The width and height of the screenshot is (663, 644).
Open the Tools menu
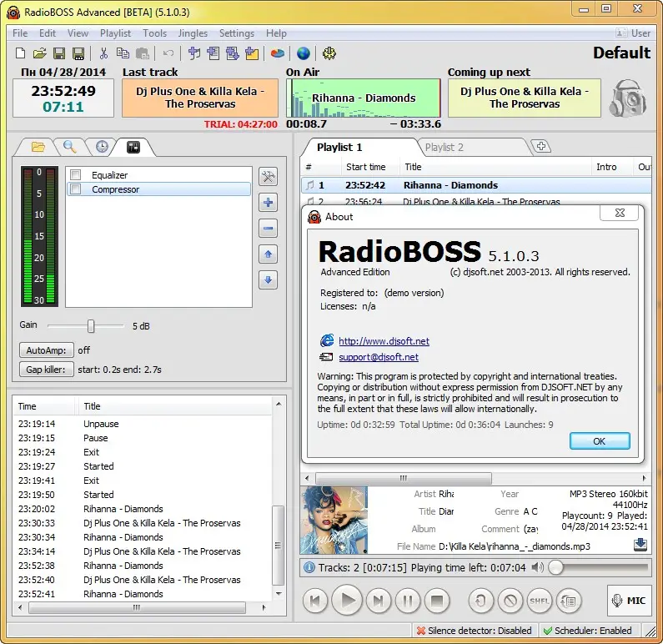[x=155, y=33]
